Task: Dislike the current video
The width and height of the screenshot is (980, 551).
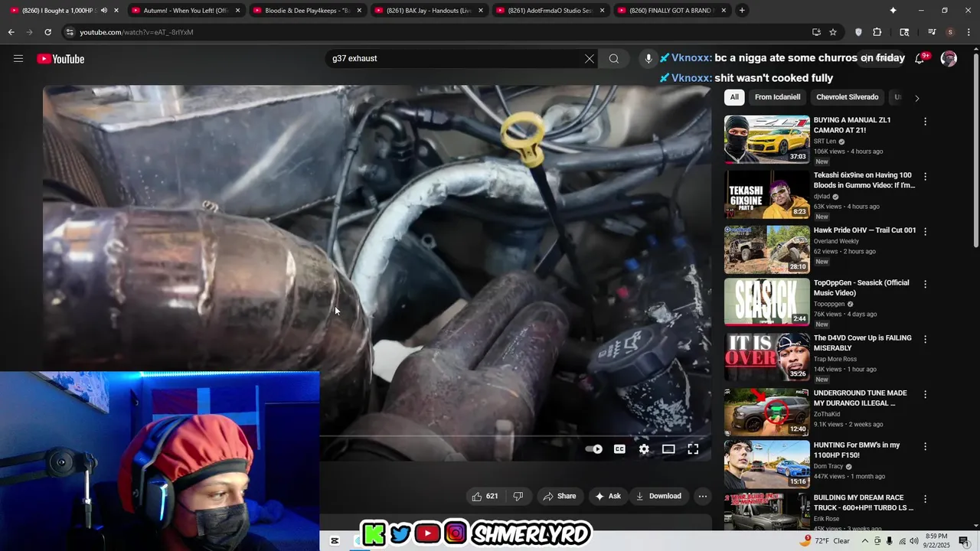Action: pyautogui.click(x=518, y=496)
